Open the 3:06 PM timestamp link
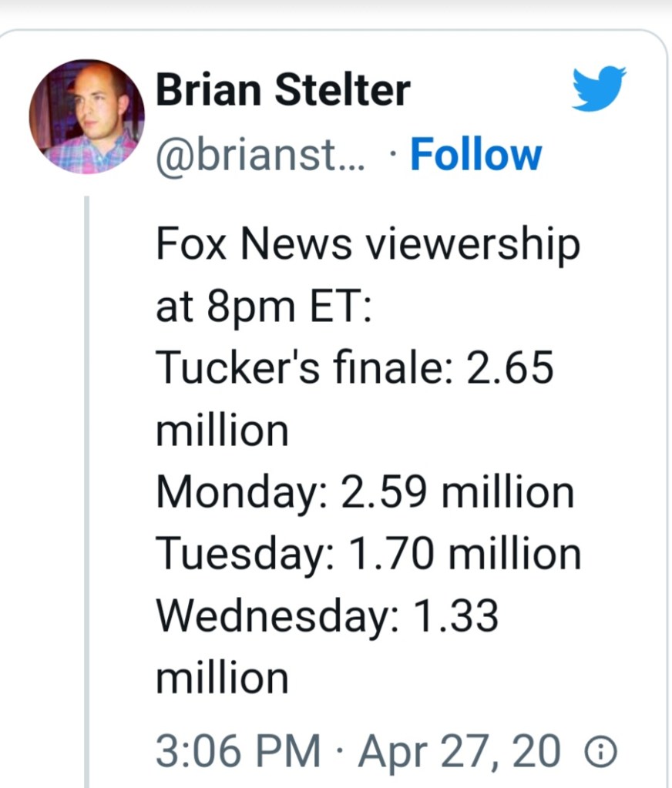This screenshot has width=672, height=788. pyautogui.click(x=237, y=752)
